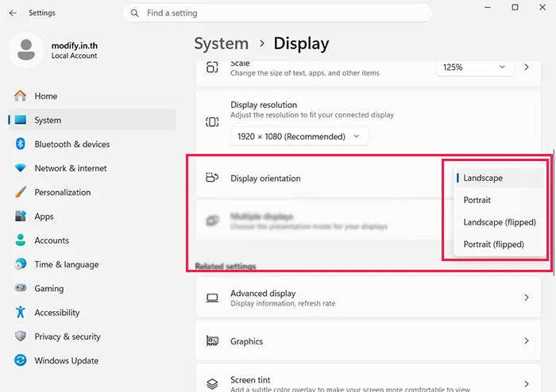The image size is (556, 392).
Task: Maximize the Settings window
Action: (515, 7)
